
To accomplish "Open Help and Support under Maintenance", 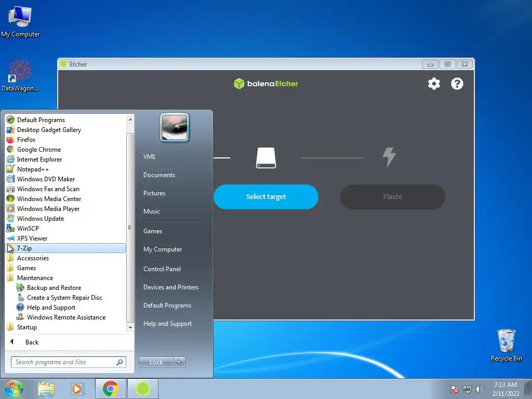I will pyautogui.click(x=66, y=307).
